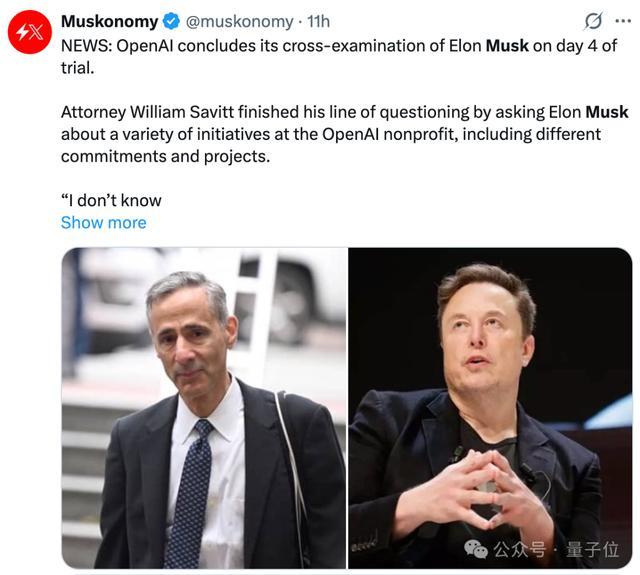Click the 11h post timestamp
Screen dimensions: 640x575
pos(318,22)
